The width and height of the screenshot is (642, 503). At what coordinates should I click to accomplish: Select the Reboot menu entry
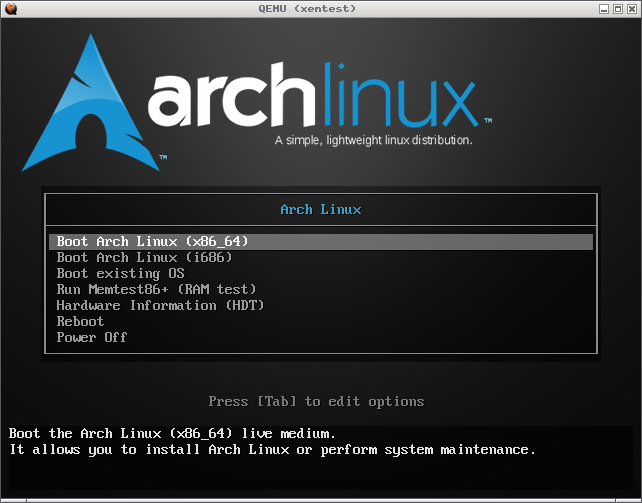pos(80,322)
